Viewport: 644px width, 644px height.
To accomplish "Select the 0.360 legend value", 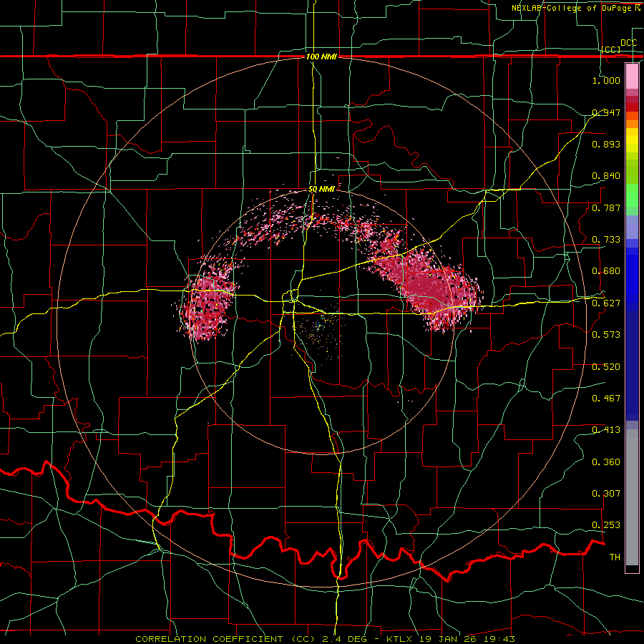I will (x=606, y=462).
